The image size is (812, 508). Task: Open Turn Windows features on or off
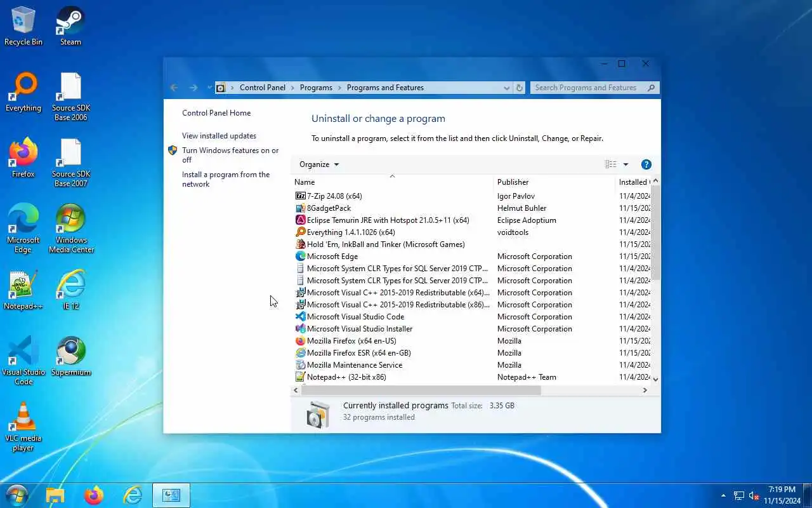click(230, 156)
